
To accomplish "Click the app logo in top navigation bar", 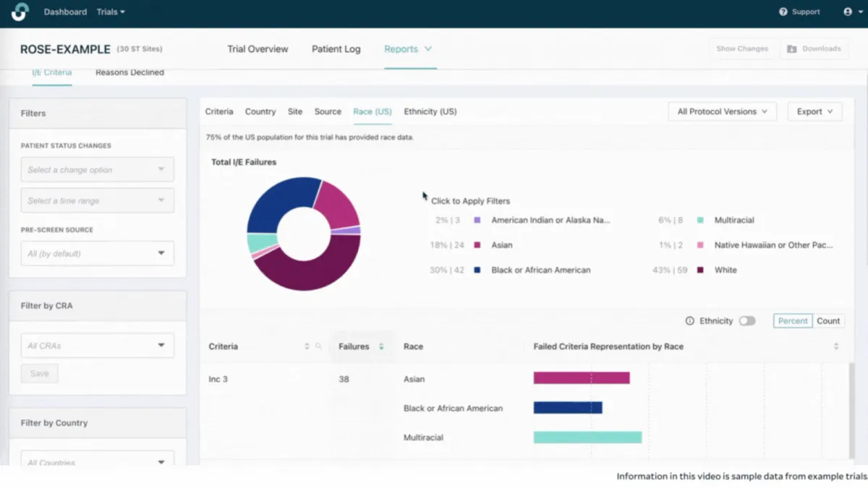I will [20, 12].
